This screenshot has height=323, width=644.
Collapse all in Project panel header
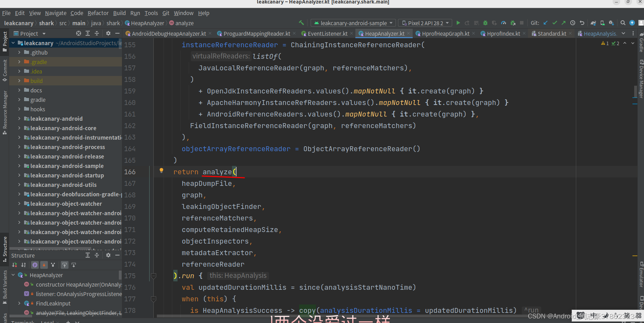click(x=97, y=33)
